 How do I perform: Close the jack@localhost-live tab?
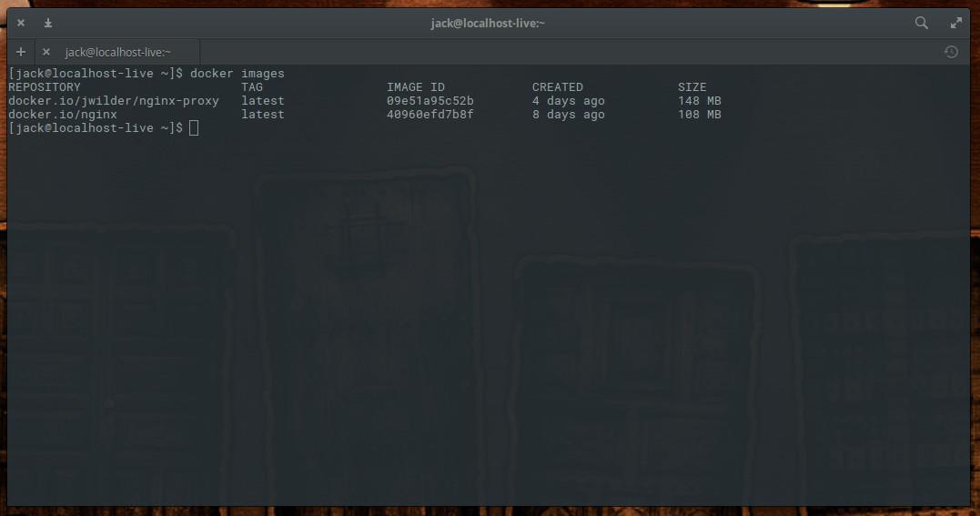(46, 52)
